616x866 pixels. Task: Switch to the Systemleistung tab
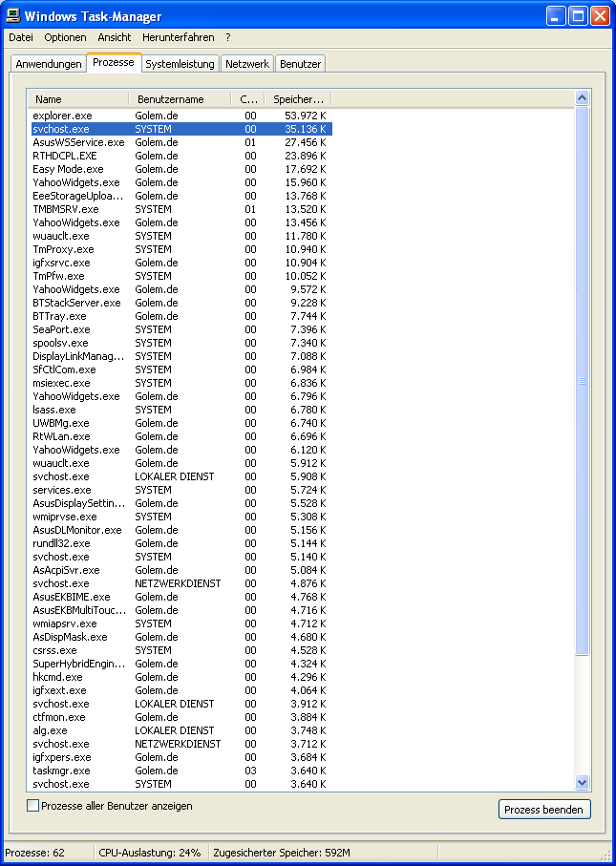(x=181, y=64)
